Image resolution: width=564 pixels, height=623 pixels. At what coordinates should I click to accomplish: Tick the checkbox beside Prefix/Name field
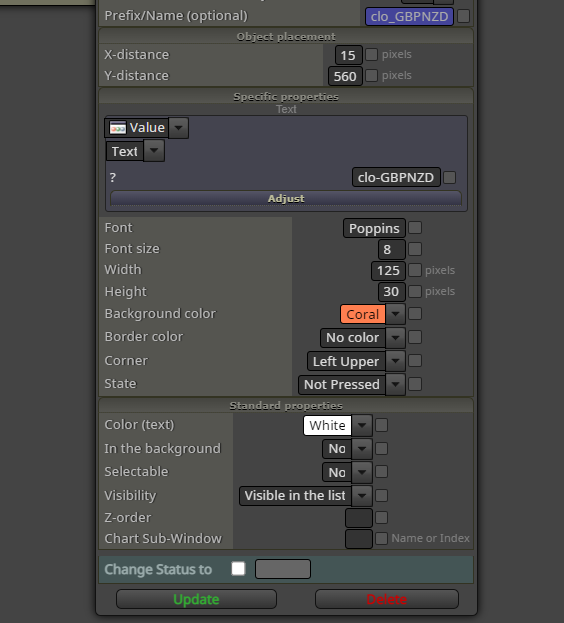pyautogui.click(x=464, y=16)
